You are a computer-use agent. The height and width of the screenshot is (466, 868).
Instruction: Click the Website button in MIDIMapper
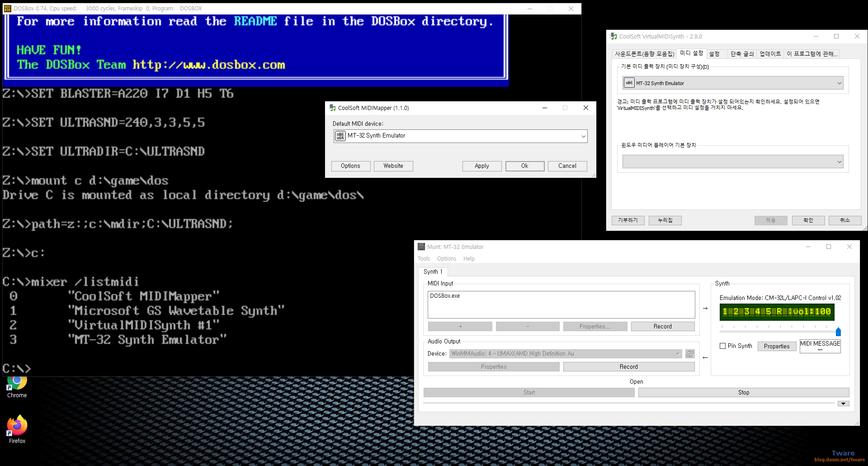(x=393, y=166)
